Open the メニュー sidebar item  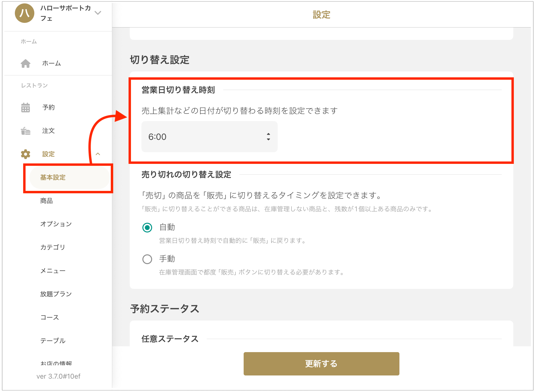click(x=53, y=271)
